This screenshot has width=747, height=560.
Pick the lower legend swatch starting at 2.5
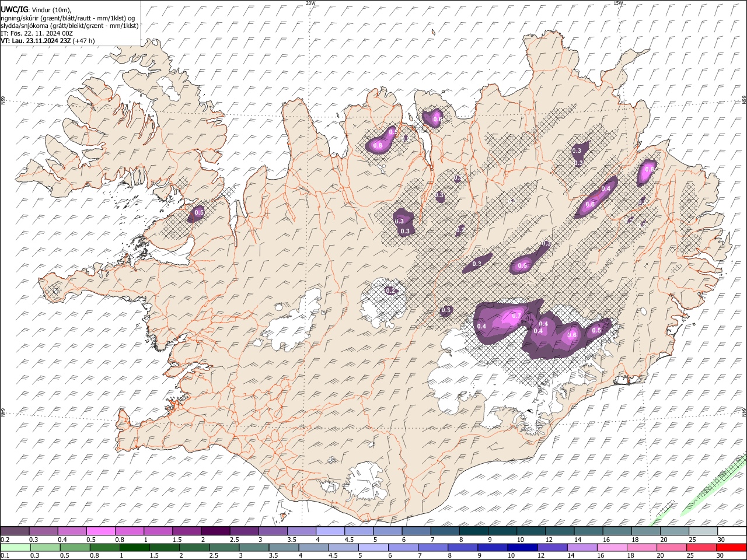point(224,547)
